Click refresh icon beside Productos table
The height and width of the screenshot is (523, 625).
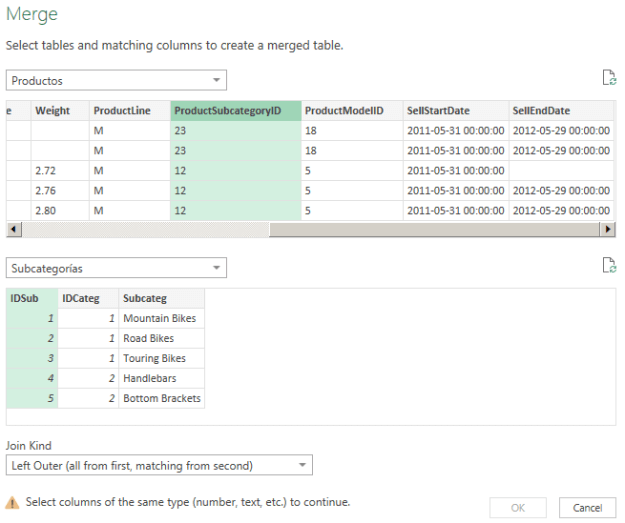click(608, 79)
